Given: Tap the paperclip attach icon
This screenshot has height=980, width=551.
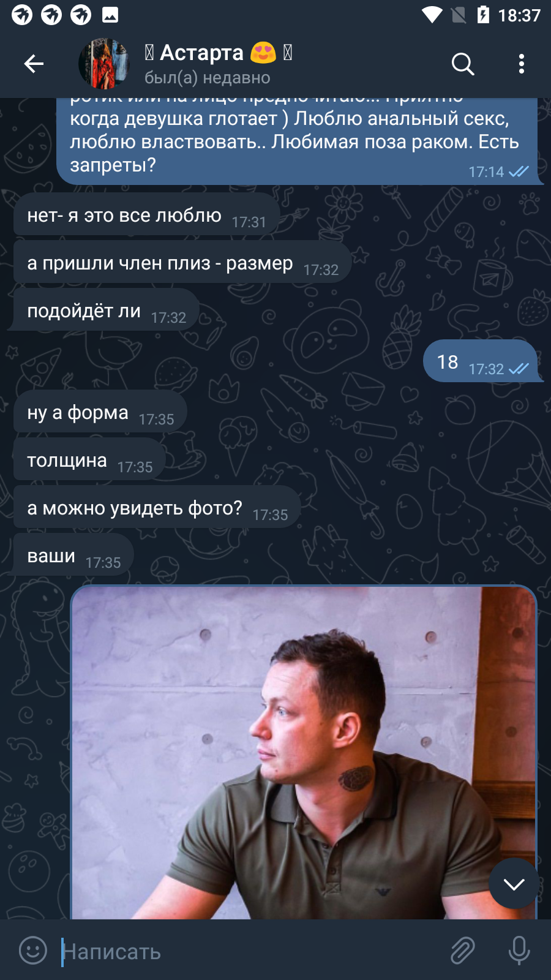Looking at the screenshot, I should coord(463,951).
